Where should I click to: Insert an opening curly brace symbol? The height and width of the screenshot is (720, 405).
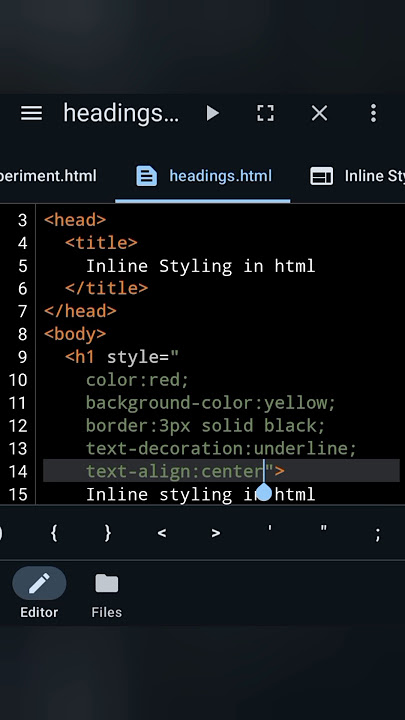click(x=54, y=533)
